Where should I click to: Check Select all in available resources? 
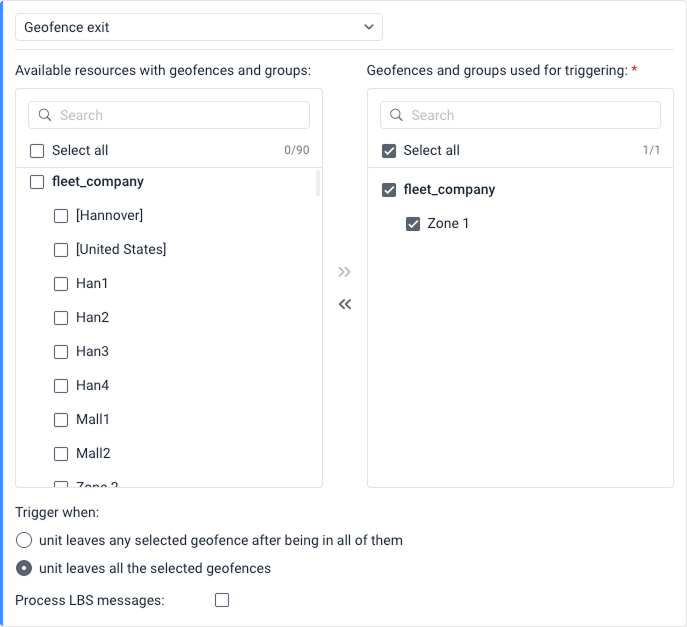click(37, 151)
